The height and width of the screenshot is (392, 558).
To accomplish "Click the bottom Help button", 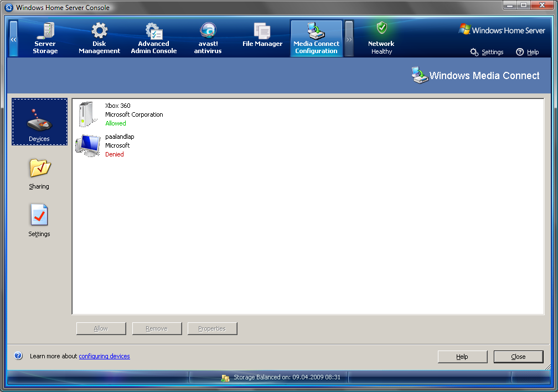I will coord(463,357).
